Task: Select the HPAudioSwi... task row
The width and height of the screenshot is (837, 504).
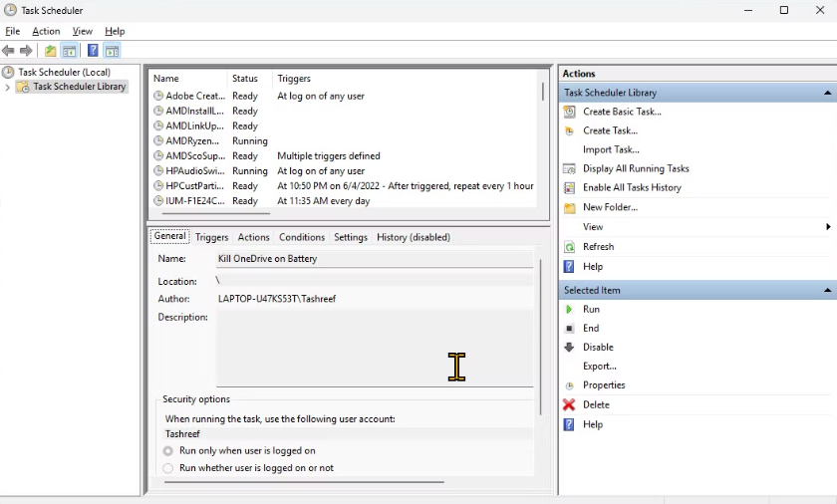Action: (194, 171)
